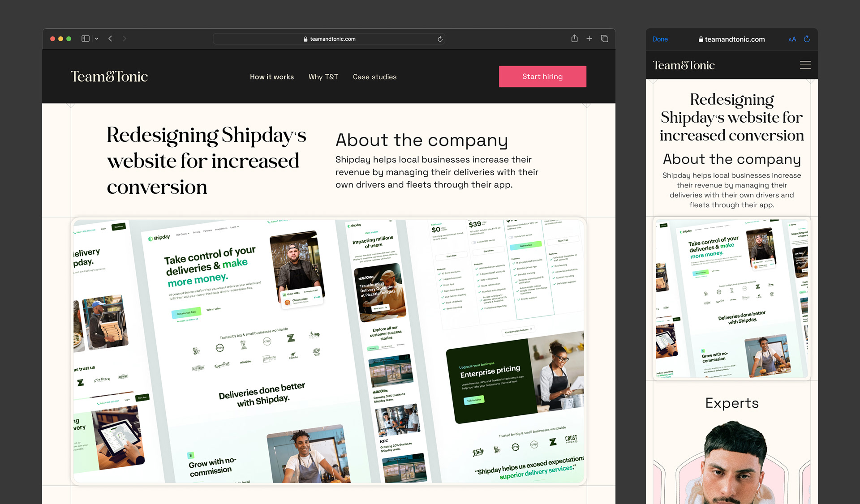The height and width of the screenshot is (504, 860).
Task: Click the red close window button
Action: click(53, 39)
